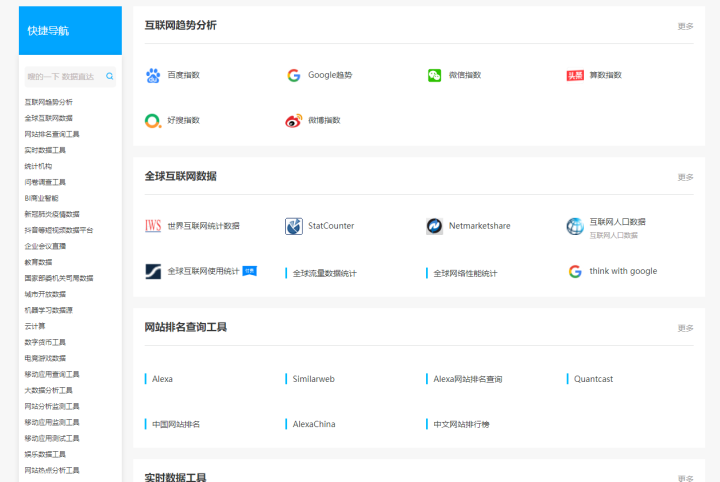
Task: Select 网站热点分析工具 in the sidebar
Action: pos(52,471)
